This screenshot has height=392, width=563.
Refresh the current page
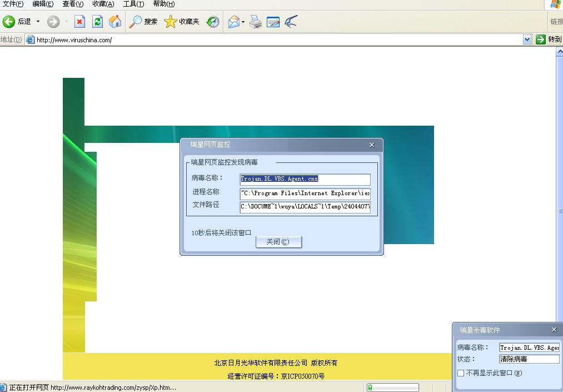(x=97, y=22)
